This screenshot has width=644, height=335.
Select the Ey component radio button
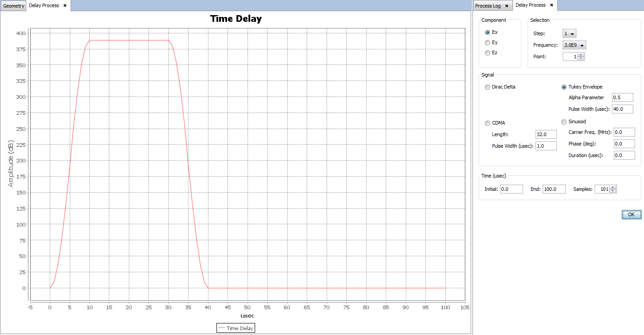pyautogui.click(x=488, y=42)
